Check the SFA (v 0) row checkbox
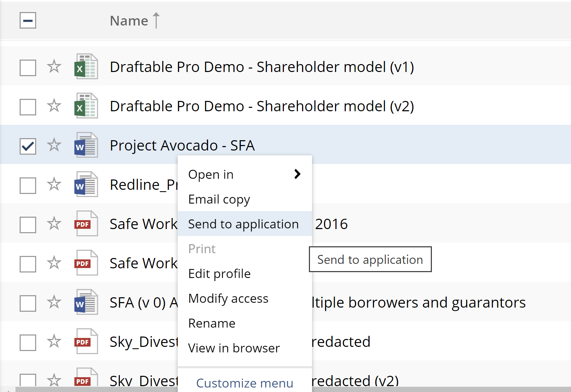 coord(28,303)
